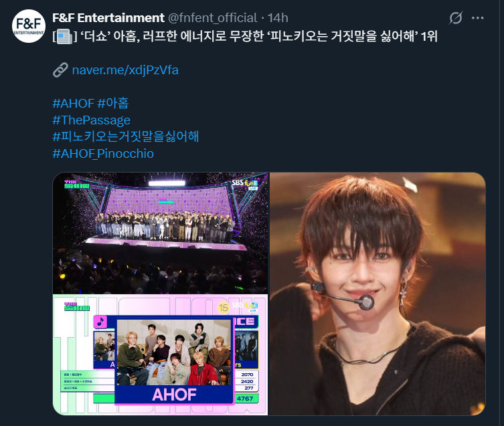504x426 pixels.
Task: Click the 14h timestamp
Action: (278, 18)
